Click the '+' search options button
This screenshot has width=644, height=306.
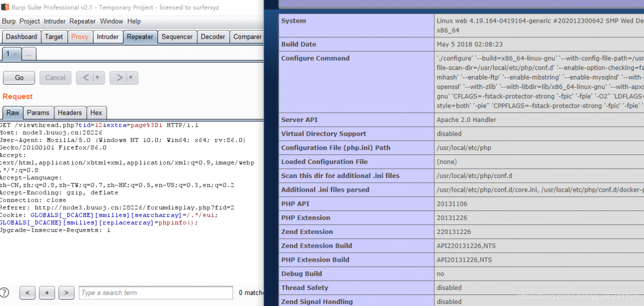(47, 292)
